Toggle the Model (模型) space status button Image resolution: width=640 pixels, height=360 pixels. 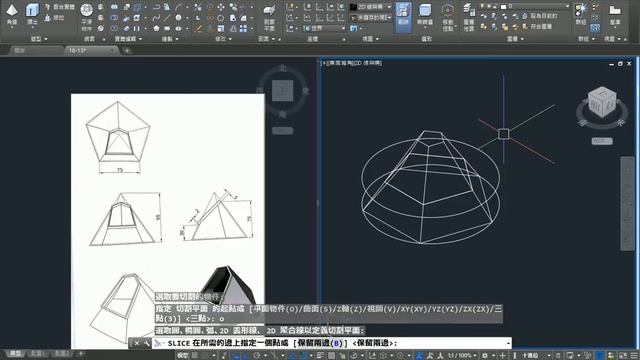(x=182, y=356)
